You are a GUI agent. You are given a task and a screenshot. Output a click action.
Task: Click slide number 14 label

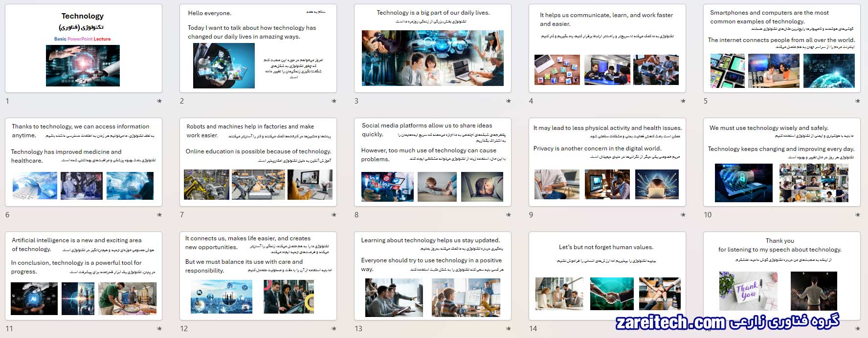[533, 329]
